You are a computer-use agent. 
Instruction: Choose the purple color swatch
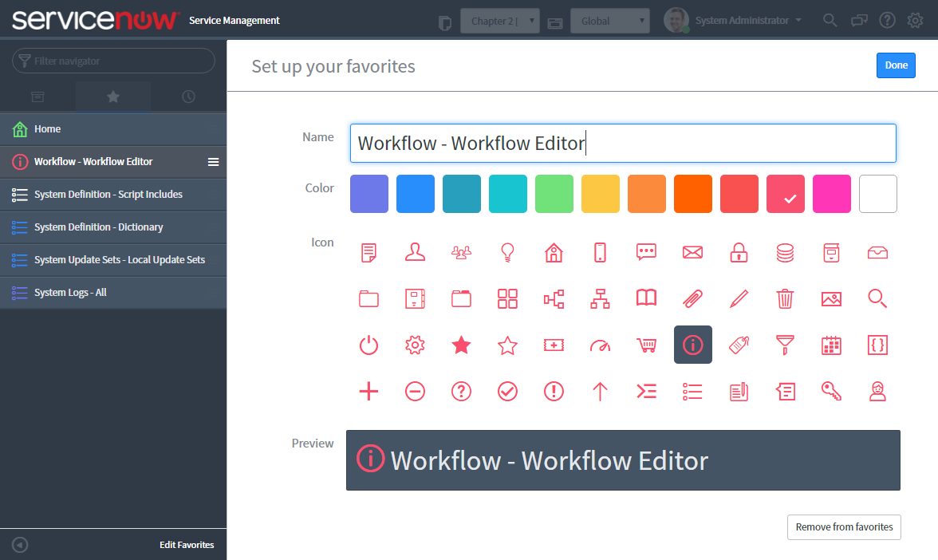pyautogui.click(x=369, y=194)
